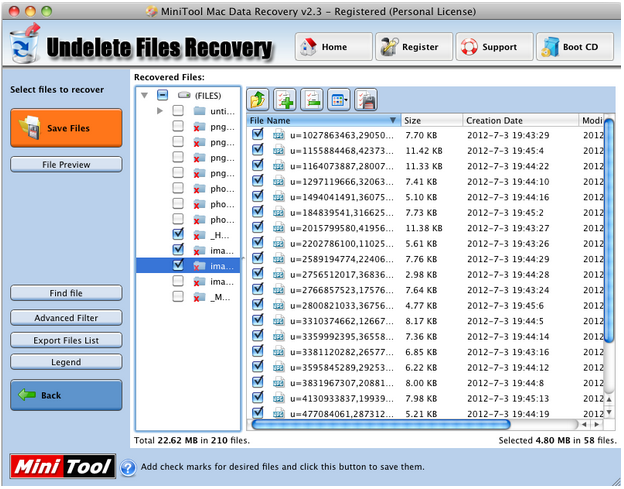Click file icon of u=2202786100,11025...
The image size is (624, 489).
(x=279, y=244)
